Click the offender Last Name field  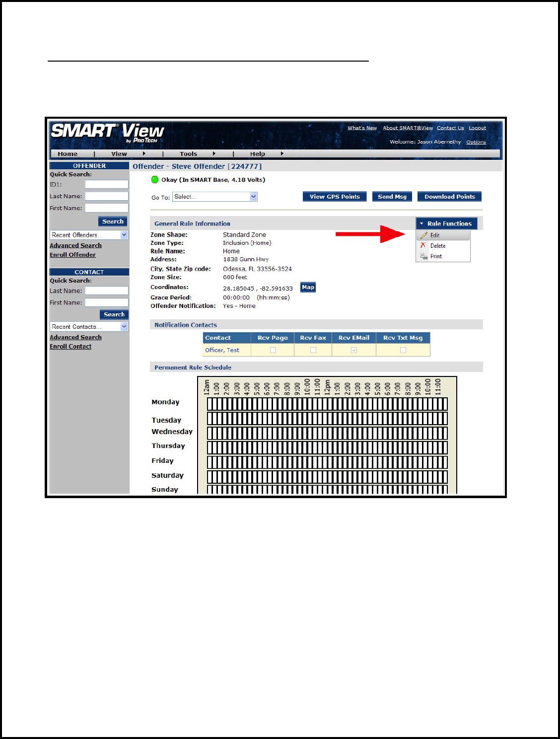click(106, 196)
